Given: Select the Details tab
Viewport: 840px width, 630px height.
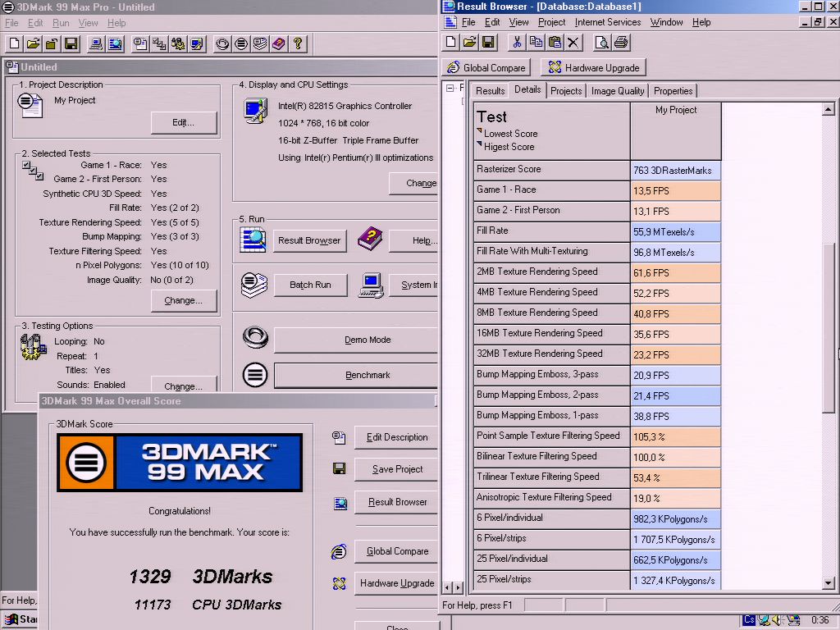Looking at the screenshot, I should click(x=527, y=90).
